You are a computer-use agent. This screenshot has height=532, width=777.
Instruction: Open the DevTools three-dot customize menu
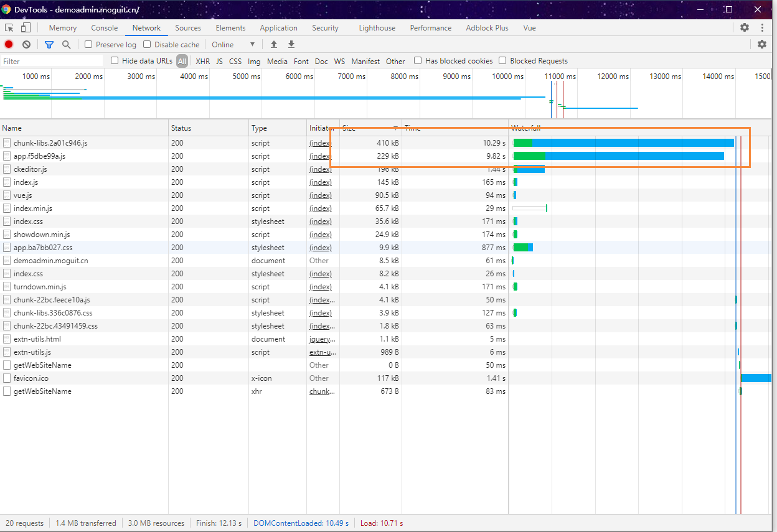pos(762,28)
